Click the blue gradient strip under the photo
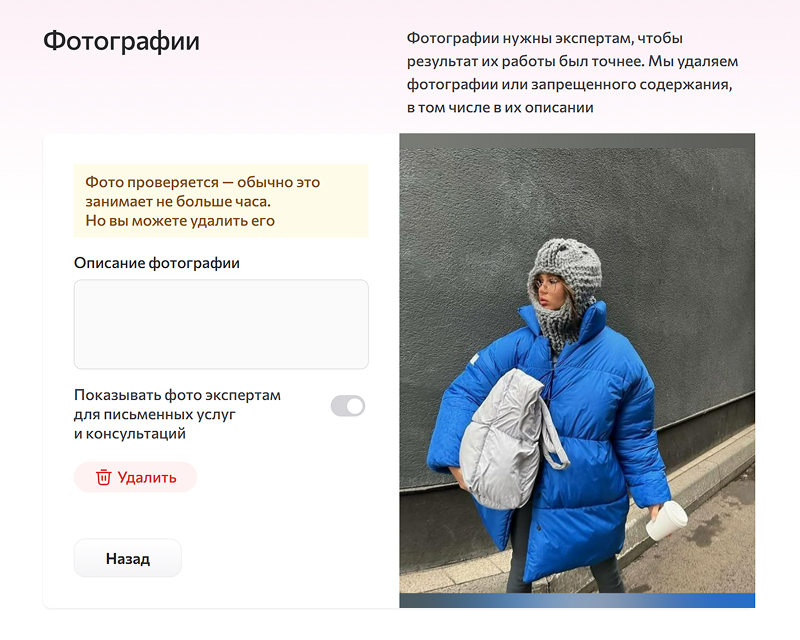The height and width of the screenshot is (640, 800). coord(577,600)
